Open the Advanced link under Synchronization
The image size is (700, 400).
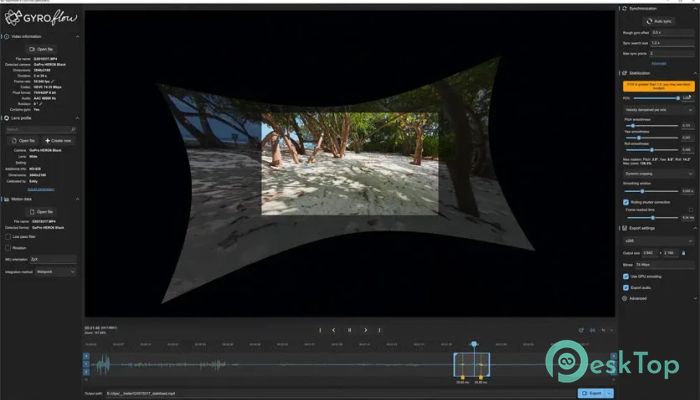pos(659,63)
